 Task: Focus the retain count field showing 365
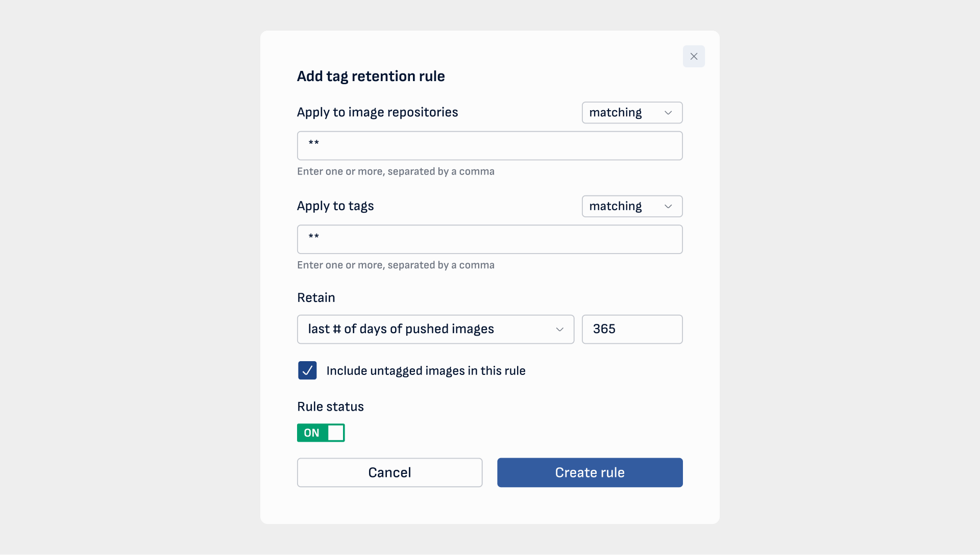[x=632, y=330]
